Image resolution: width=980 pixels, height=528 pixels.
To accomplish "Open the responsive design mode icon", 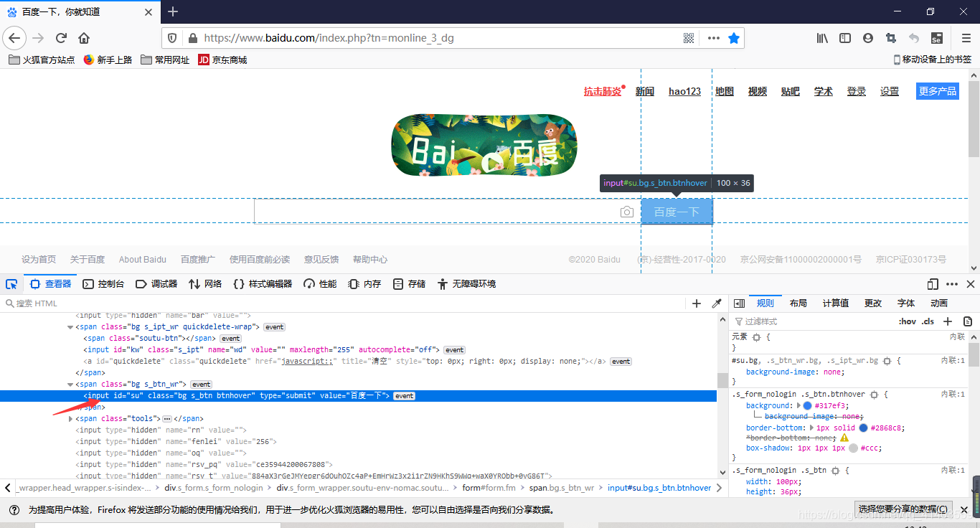I will tap(933, 284).
